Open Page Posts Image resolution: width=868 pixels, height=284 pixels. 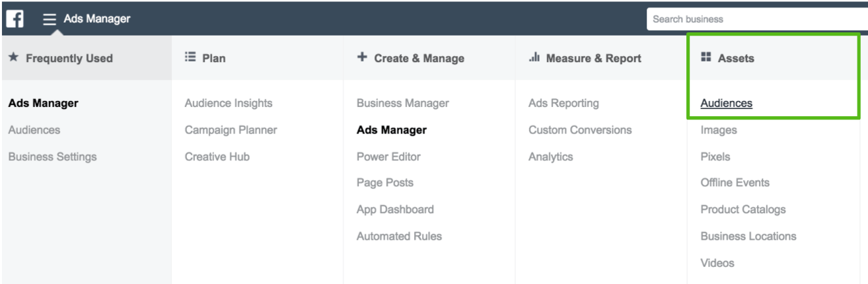tap(385, 182)
